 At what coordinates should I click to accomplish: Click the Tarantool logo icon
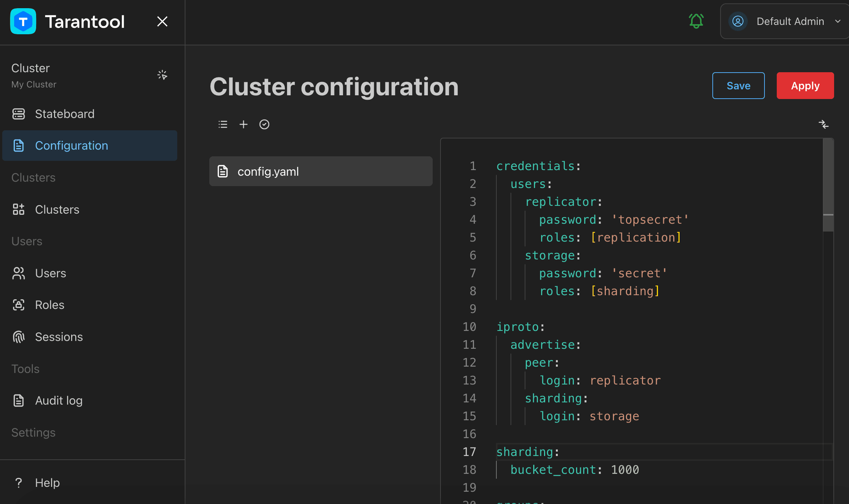click(23, 21)
